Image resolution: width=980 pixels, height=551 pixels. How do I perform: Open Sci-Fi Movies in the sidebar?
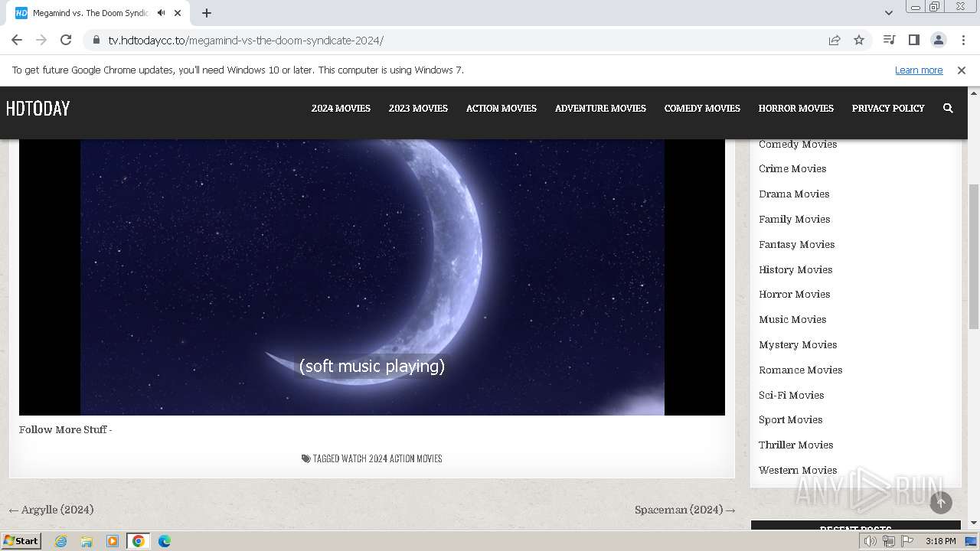(x=792, y=395)
